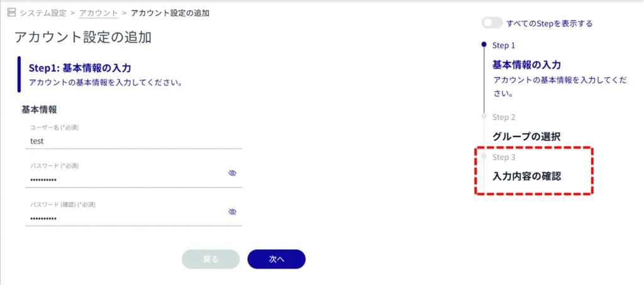Click the Step 1 indicator dot
Screen dimensions: 644x285
click(x=484, y=45)
